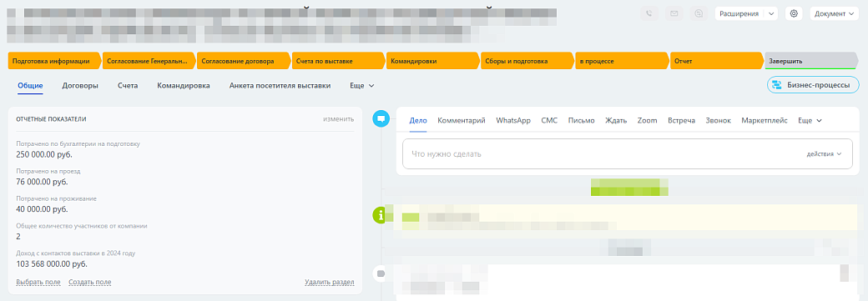868x301 pixels.
Task: Select the Ждать activity tab
Action: tap(616, 120)
